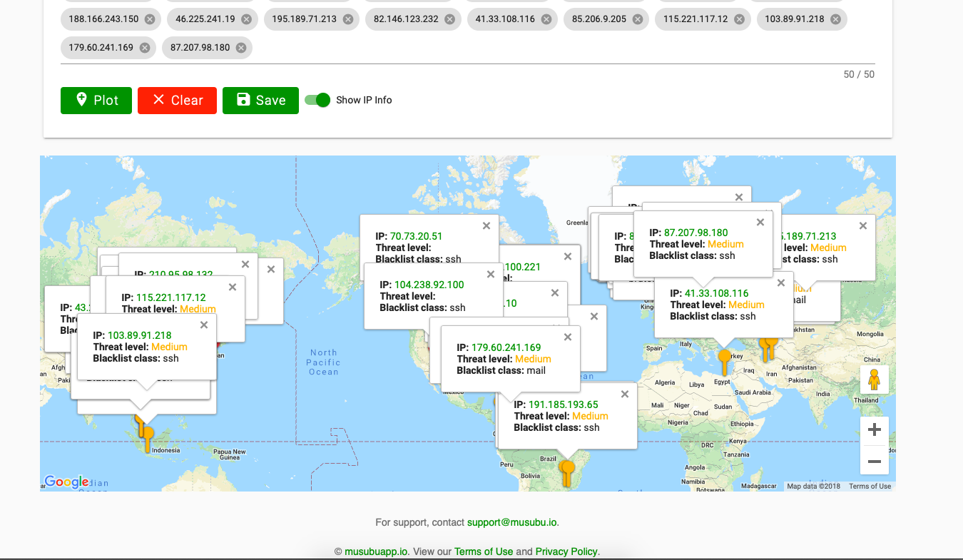Close the 191.185.193.65 info window
The image size is (963, 560).
point(625,394)
